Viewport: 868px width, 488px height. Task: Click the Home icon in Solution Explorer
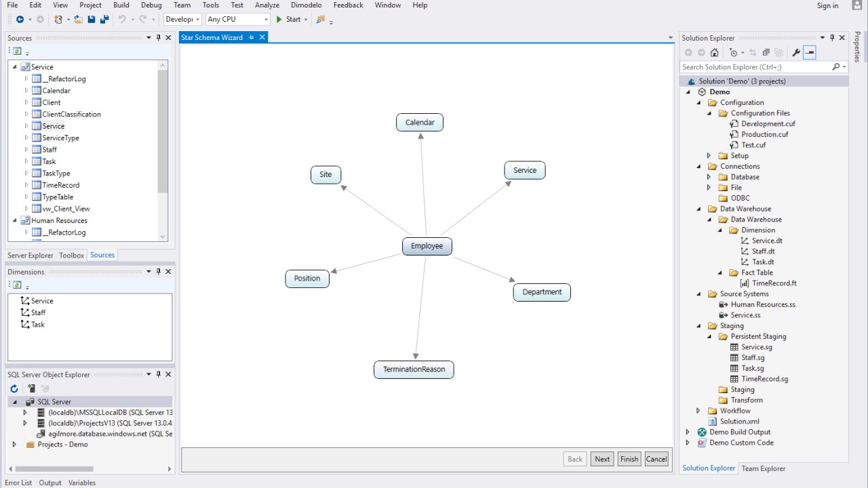click(714, 52)
